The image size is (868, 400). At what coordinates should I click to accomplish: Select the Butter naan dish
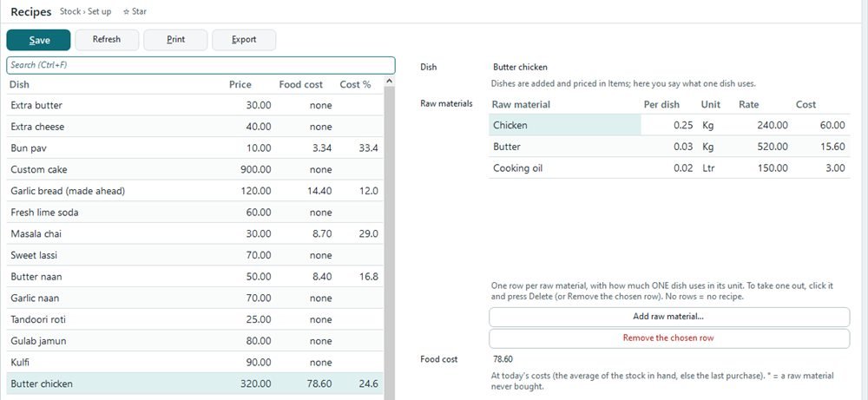194,277
